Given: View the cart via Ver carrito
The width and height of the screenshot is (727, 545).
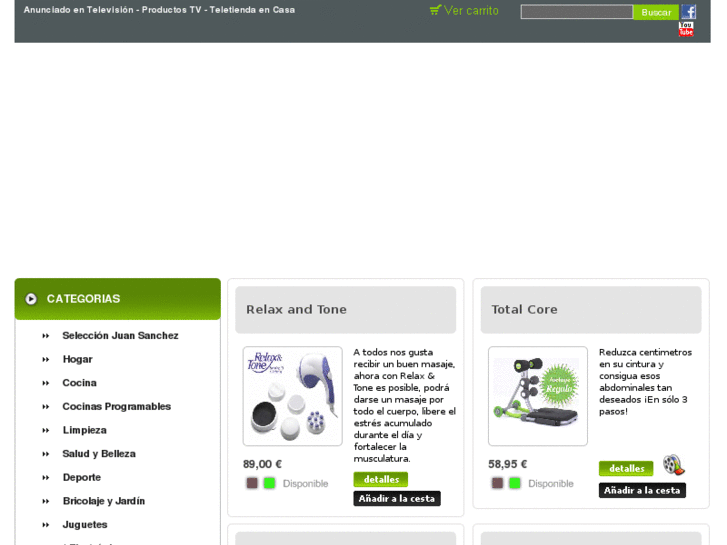Looking at the screenshot, I should click(x=471, y=10).
